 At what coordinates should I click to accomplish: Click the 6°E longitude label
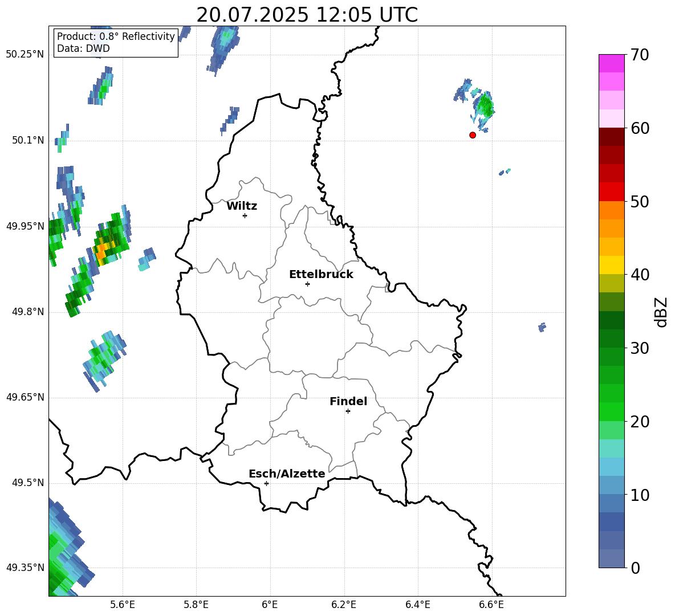[x=270, y=605]
